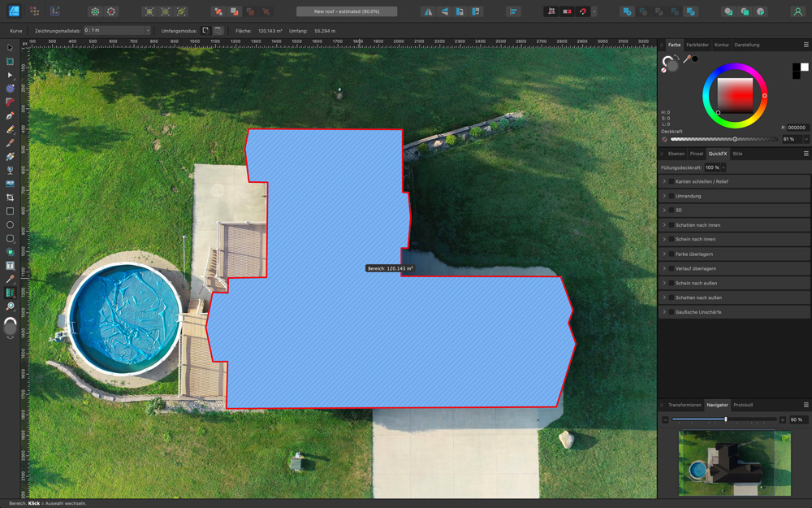Toggle the snapping magnet icon
Screen dimensions: 812x508
[x=582, y=12]
